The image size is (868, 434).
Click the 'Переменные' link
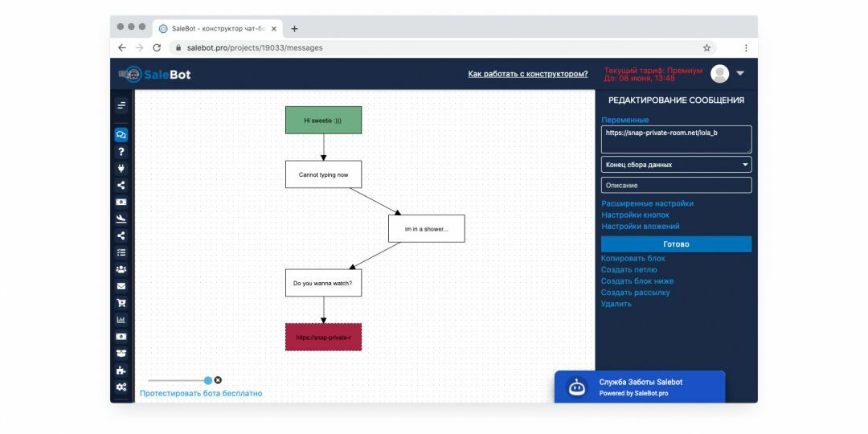pyautogui.click(x=625, y=120)
